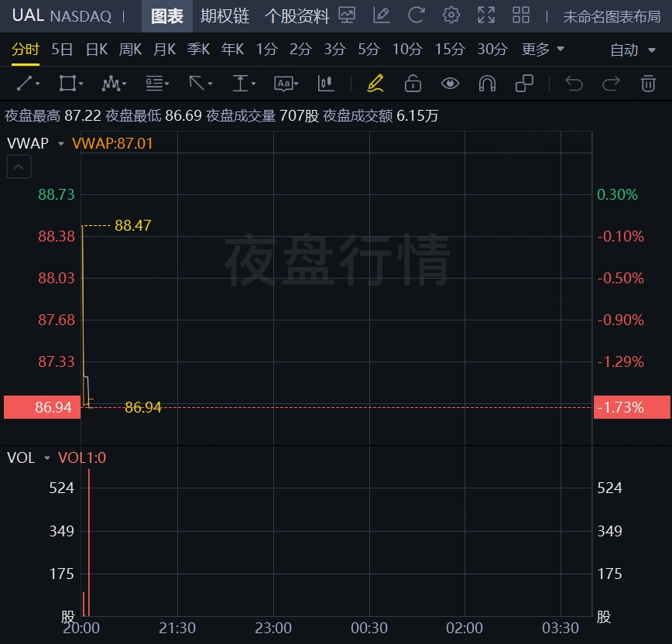The image size is (672, 644).
Task: Collapse the indicator panel with the chevron button
Action: [x=19, y=166]
